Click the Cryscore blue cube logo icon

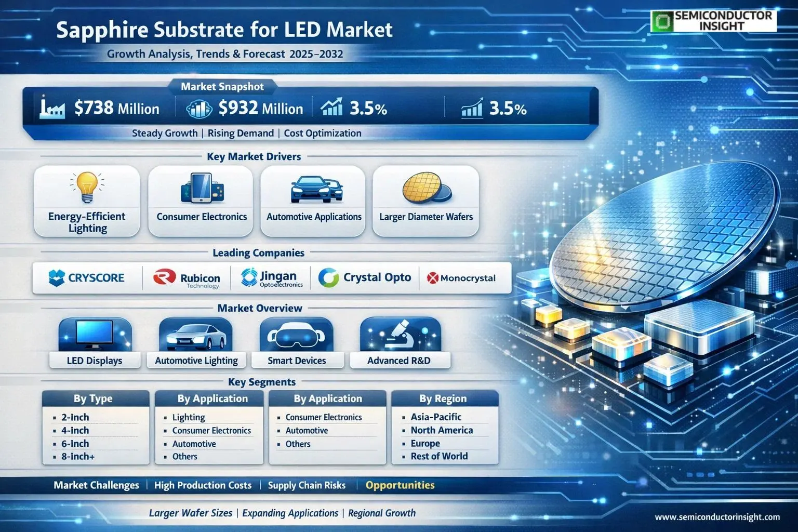coord(56,278)
